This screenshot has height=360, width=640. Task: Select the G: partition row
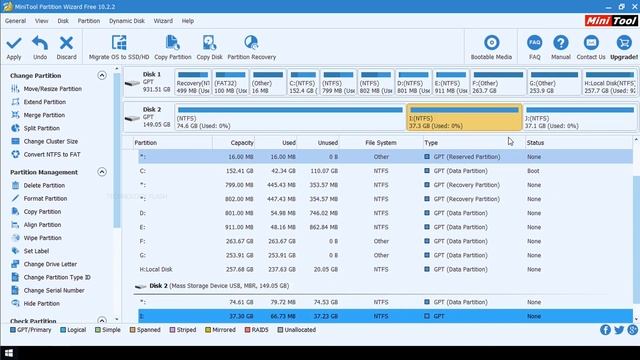tap(385, 255)
